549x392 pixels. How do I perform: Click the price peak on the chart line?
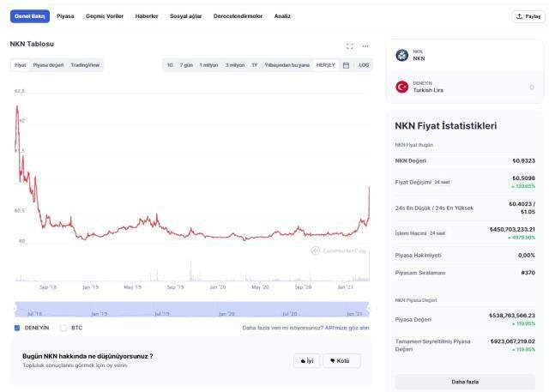point(17,106)
